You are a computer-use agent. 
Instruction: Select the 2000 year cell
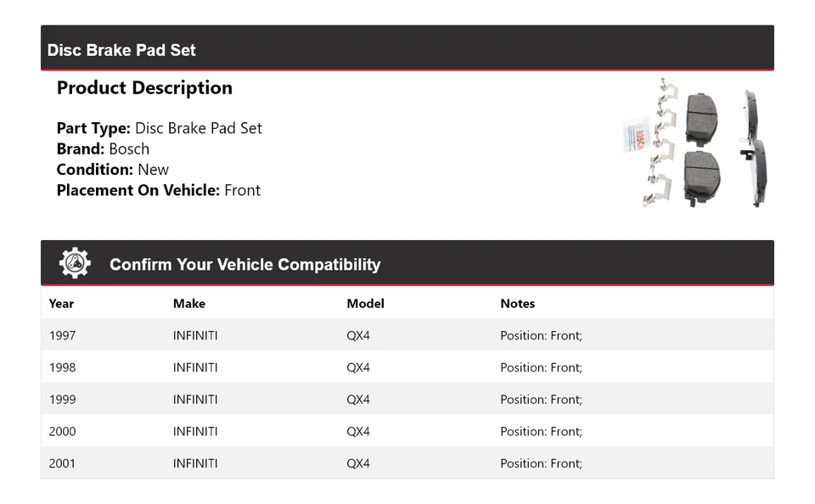[62, 432]
